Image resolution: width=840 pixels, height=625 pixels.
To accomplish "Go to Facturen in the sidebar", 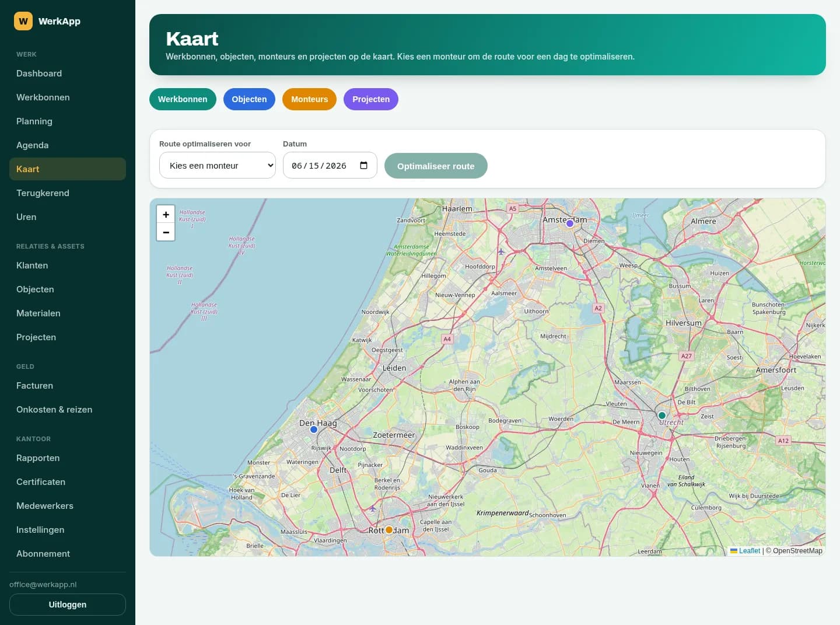I will (x=68, y=386).
